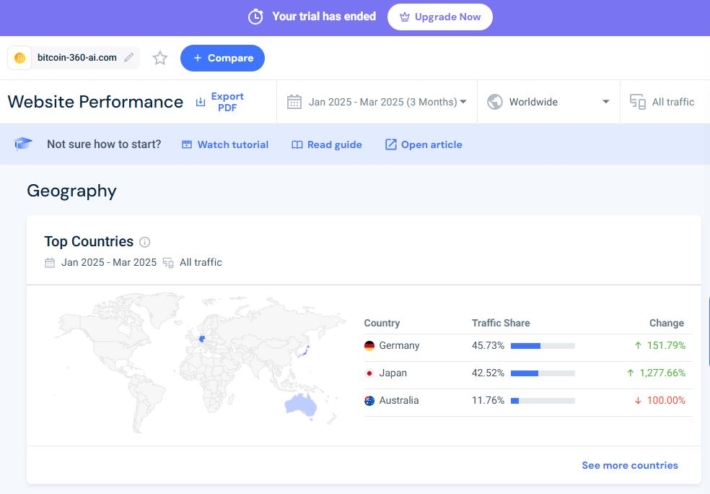Image resolution: width=710 pixels, height=494 pixels.
Task: Click the clock icon beside trial ended message
Action: click(x=255, y=17)
